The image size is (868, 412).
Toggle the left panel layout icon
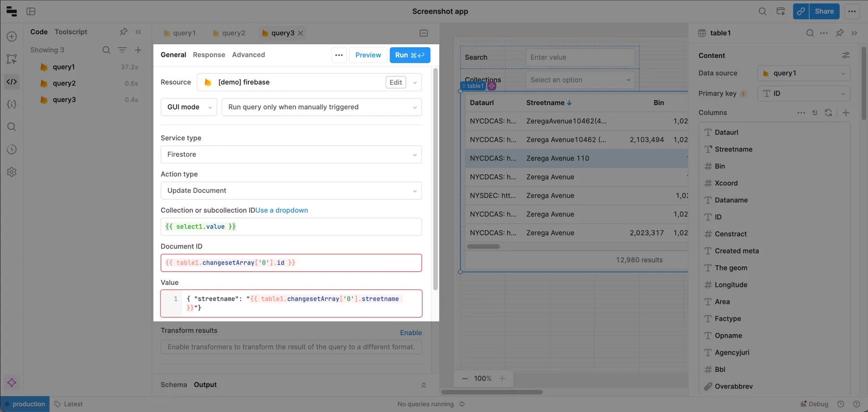(x=31, y=11)
